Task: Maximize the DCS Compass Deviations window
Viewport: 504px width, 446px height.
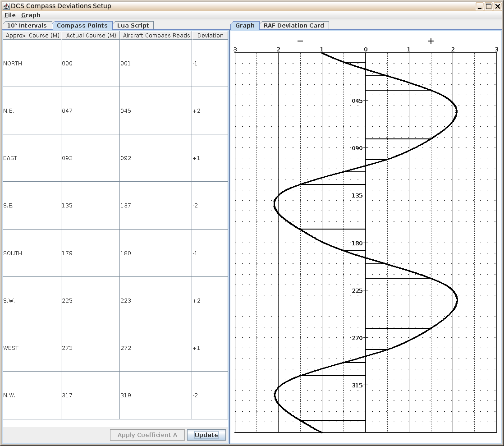Action: click(x=489, y=6)
